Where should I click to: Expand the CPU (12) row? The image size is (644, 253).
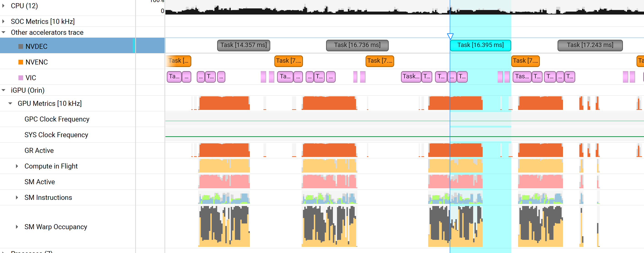(3, 5)
